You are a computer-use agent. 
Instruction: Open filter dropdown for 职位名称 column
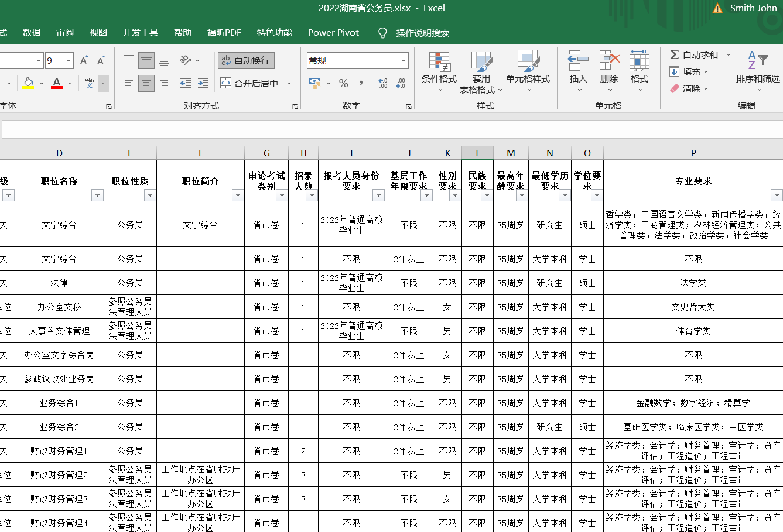tap(97, 195)
